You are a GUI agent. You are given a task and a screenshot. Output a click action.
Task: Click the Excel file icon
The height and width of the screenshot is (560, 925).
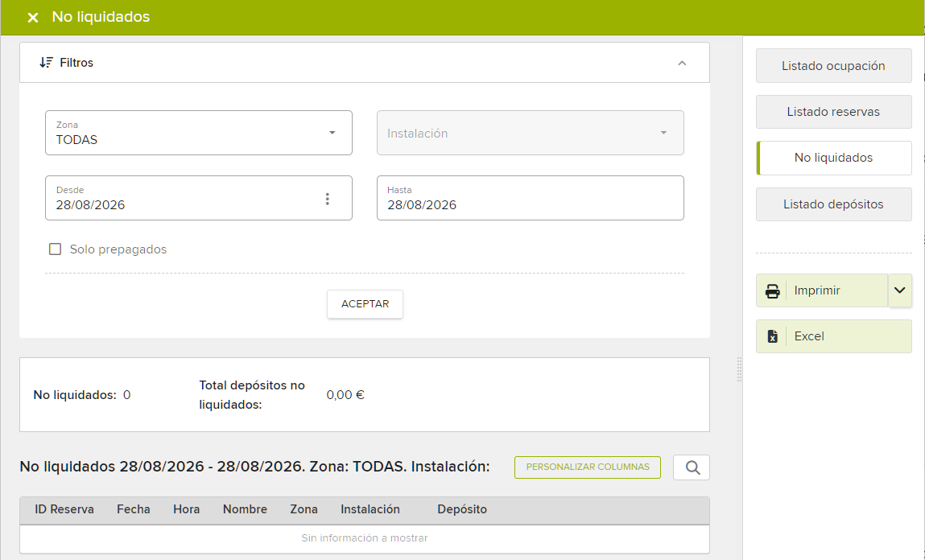click(x=772, y=336)
